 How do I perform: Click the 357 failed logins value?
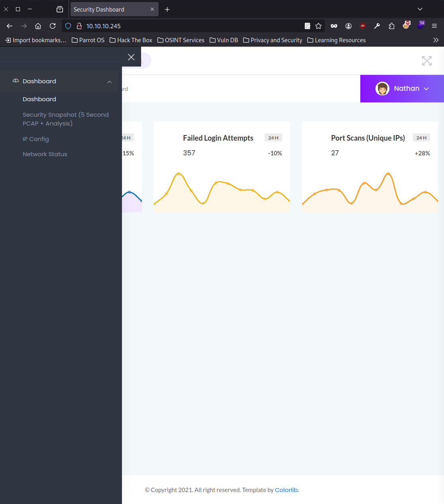tap(189, 153)
